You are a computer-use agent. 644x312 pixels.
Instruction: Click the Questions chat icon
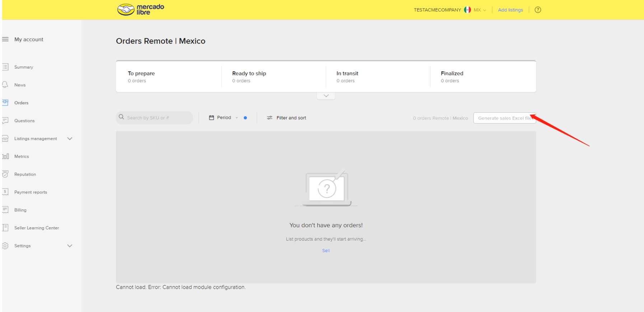[x=5, y=121]
